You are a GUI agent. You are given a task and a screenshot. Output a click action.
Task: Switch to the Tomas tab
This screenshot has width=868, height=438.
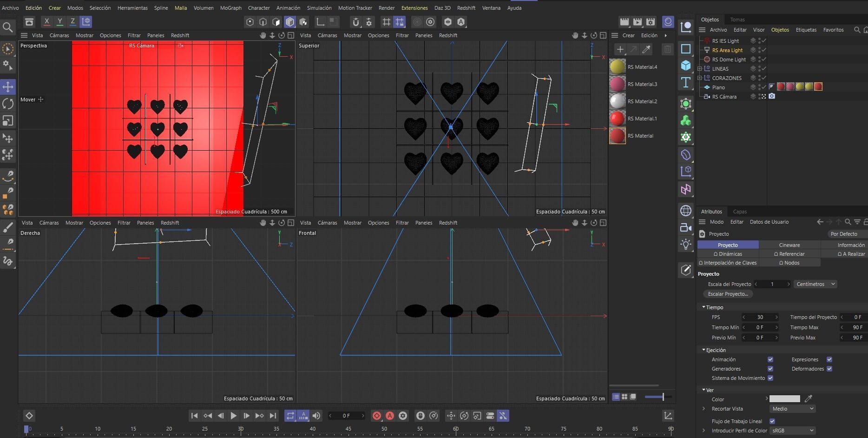click(737, 20)
